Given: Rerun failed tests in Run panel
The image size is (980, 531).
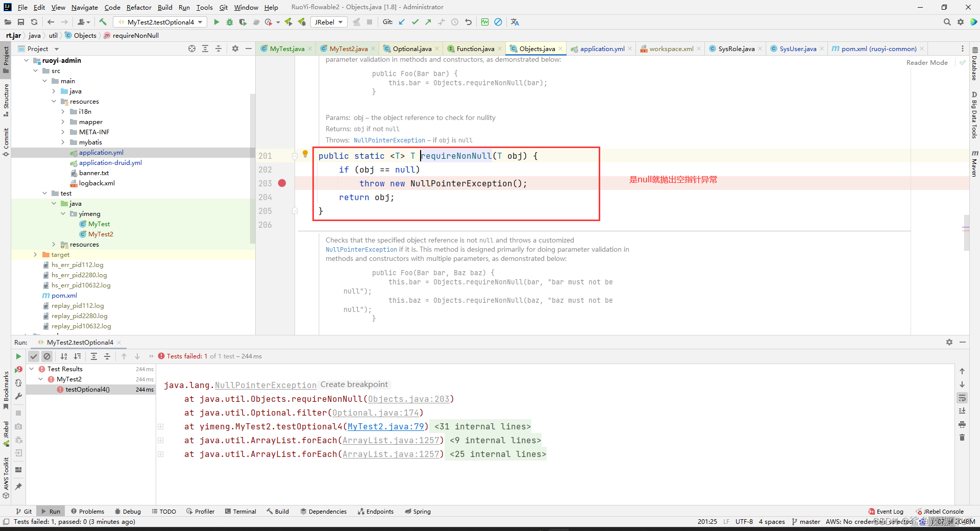Looking at the screenshot, I should pyautogui.click(x=18, y=369).
